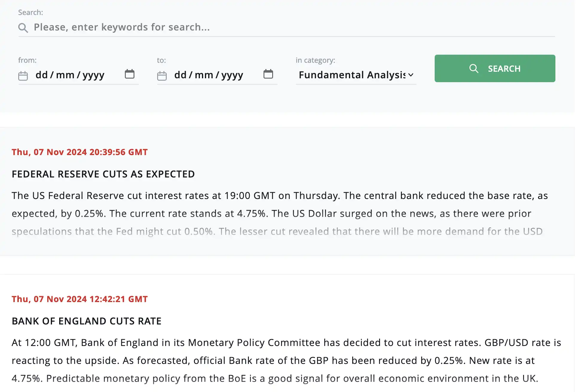
Task: Click the calendar icon left of the 'to' date
Action: tap(162, 76)
